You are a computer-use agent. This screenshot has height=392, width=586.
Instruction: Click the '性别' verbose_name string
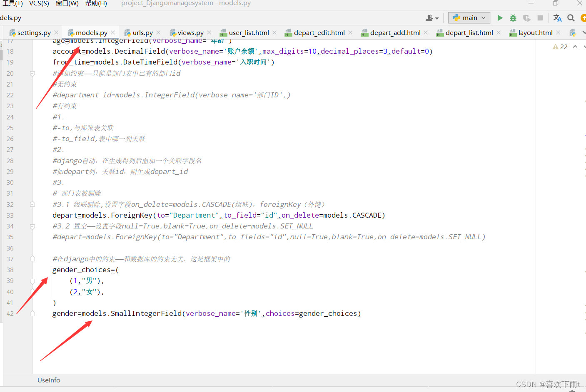tap(251, 313)
